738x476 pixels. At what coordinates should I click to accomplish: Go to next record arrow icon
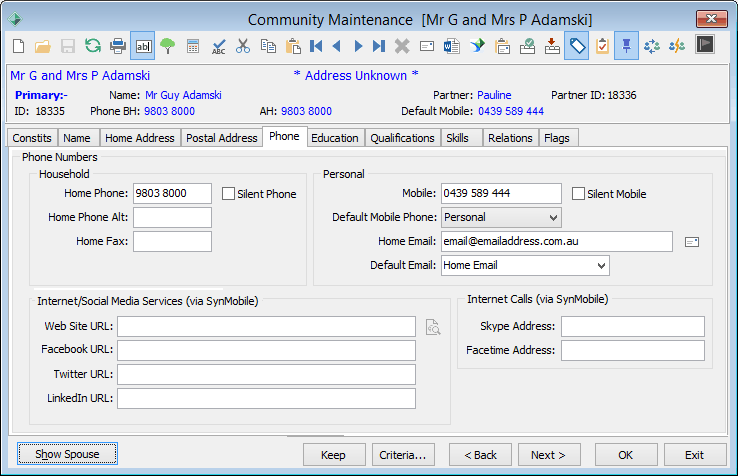point(358,46)
